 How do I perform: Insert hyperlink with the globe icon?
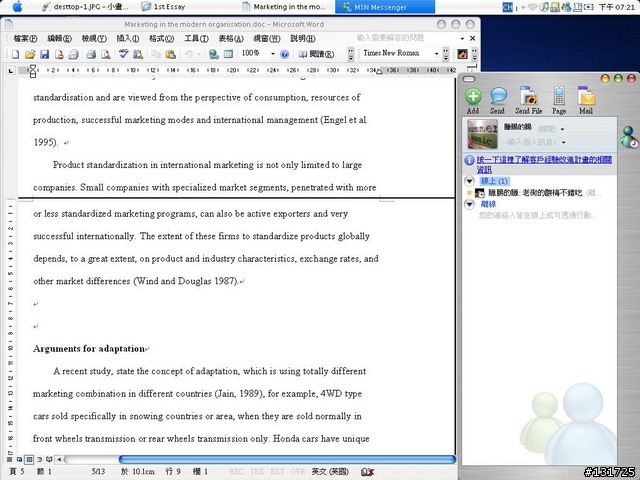tap(213, 54)
